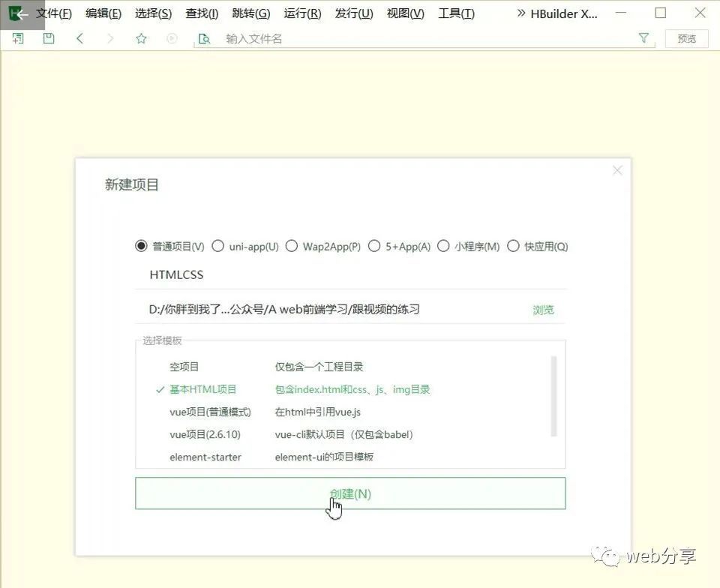
Task: Click the 预览 button
Action: click(x=687, y=38)
